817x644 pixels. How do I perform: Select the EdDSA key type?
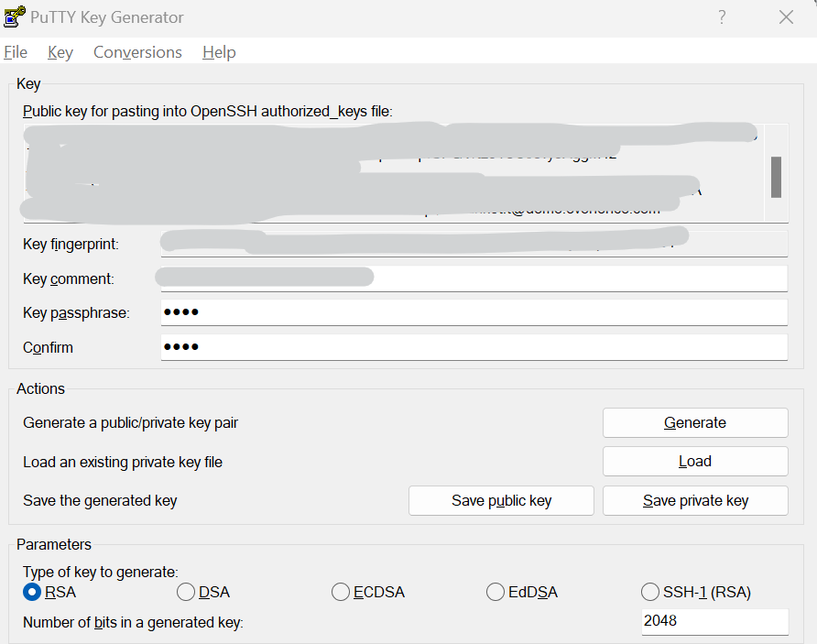[495, 592]
